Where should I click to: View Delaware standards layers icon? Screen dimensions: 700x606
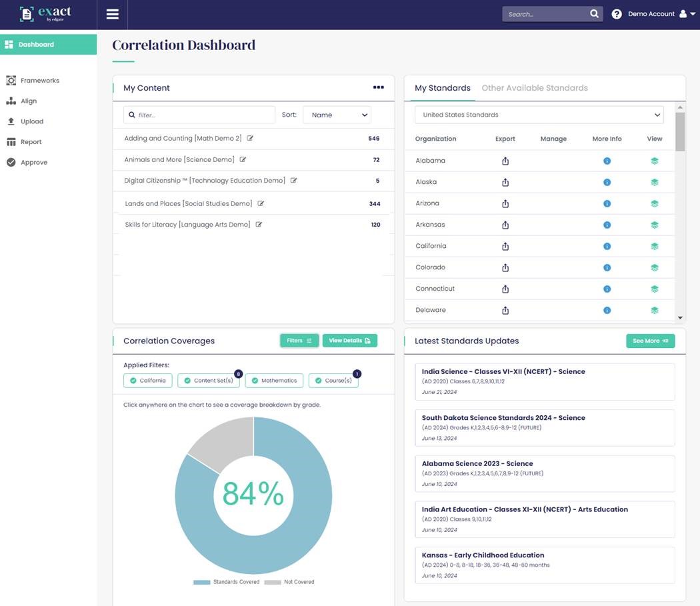pyautogui.click(x=655, y=311)
